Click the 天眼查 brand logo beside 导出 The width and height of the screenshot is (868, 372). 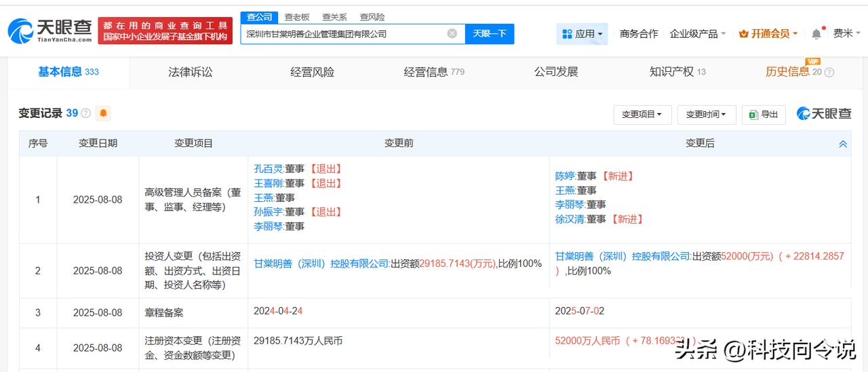pyautogui.click(x=824, y=114)
